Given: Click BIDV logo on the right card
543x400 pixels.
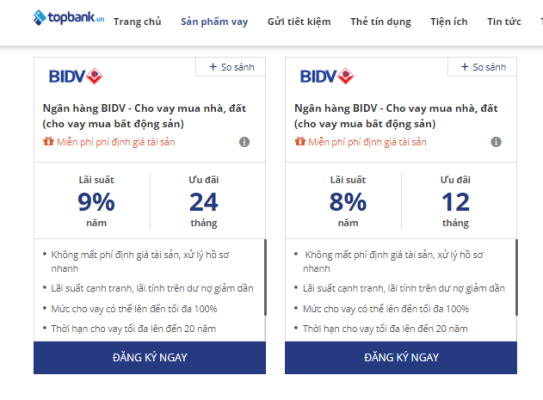Looking at the screenshot, I should pos(327,77).
